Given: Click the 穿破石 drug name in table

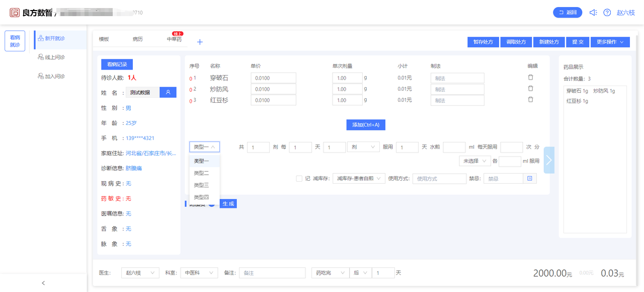Looking at the screenshot, I should point(219,78).
